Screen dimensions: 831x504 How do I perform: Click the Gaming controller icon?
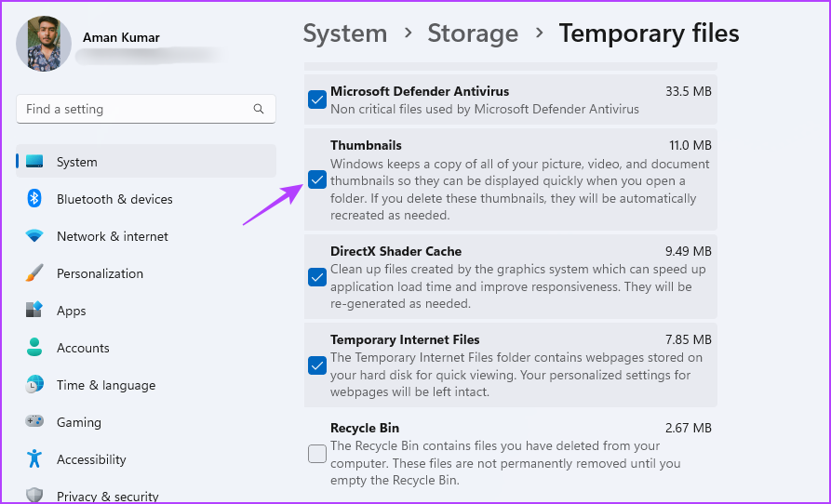coord(34,421)
